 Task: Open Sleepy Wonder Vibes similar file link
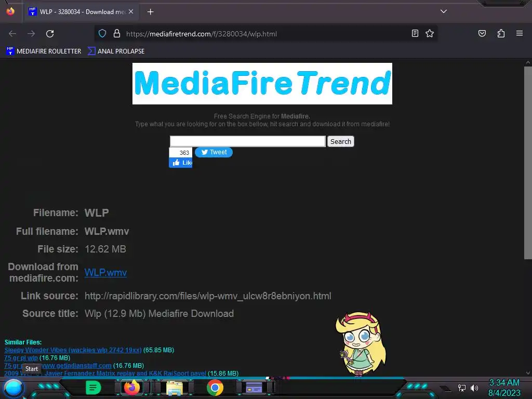tap(73, 350)
